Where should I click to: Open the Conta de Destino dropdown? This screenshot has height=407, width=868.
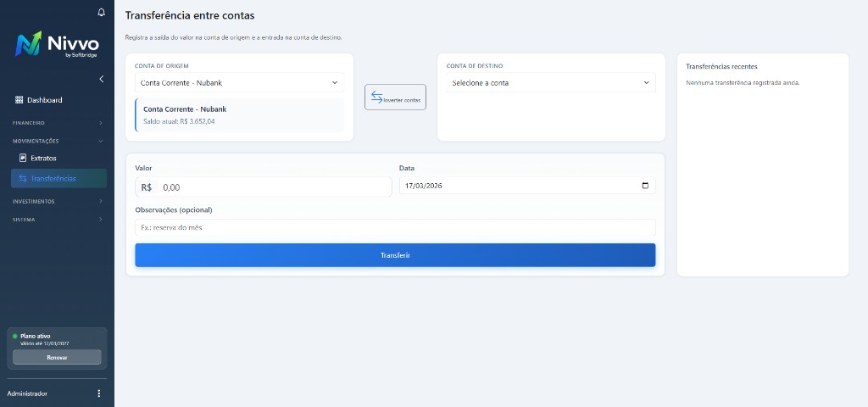[x=551, y=82]
